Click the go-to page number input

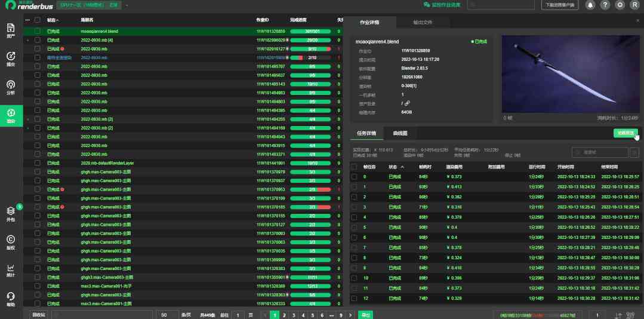click(238, 315)
